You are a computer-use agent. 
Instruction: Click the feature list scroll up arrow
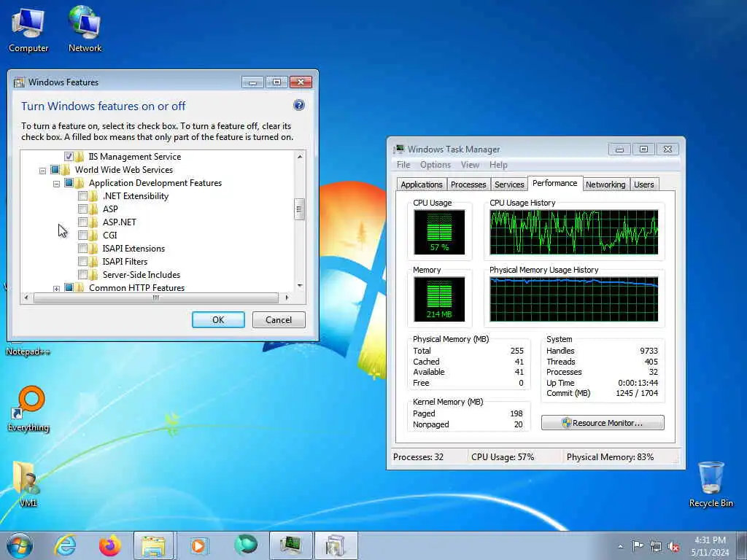click(x=300, y=156)
